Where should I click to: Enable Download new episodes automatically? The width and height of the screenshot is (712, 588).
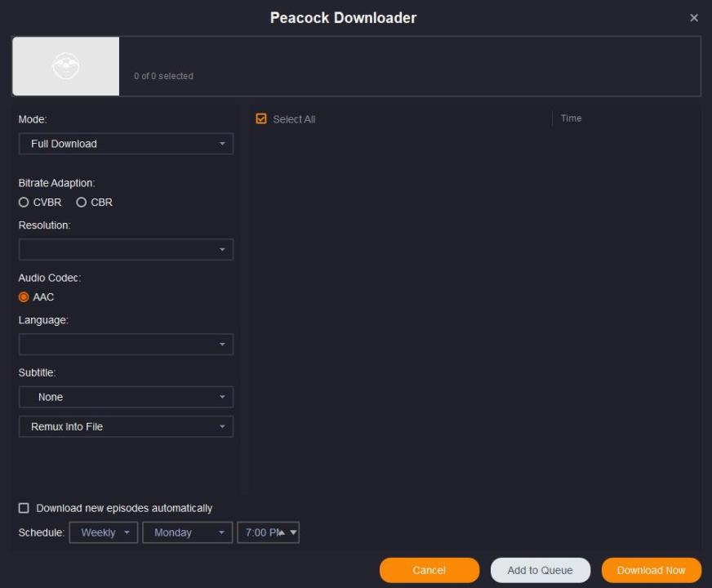(24, 508)
